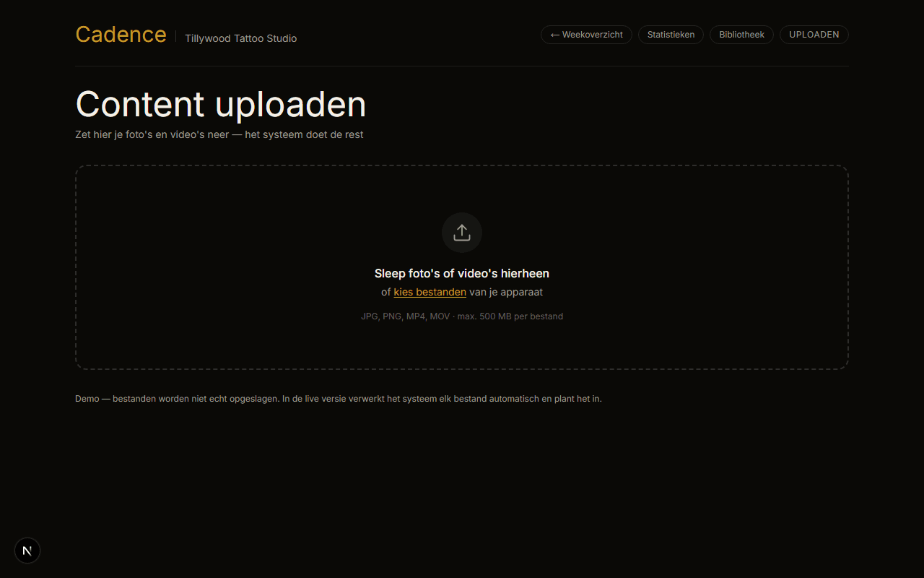
Task: Click 'Tillywood Tattoo Studio' studio name
Action: tap(240, 38)
